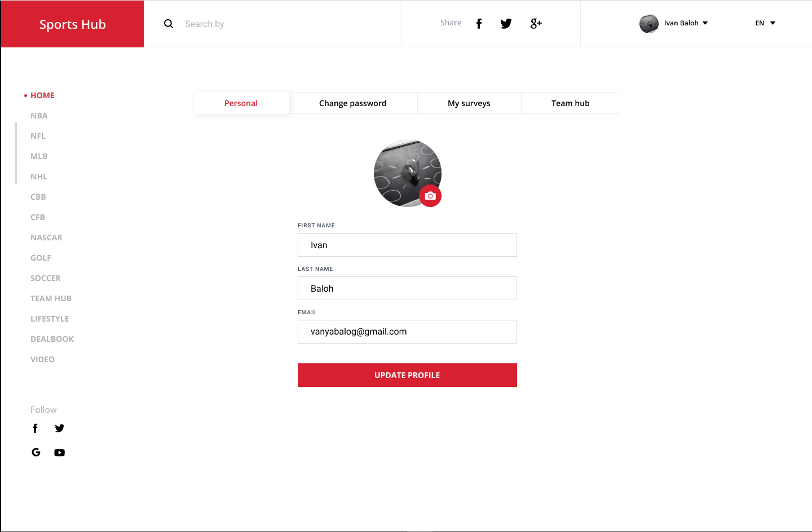Open the Twitter icon under Follow
The width and height of the screenshot is (812, 532).
point(60,428)
